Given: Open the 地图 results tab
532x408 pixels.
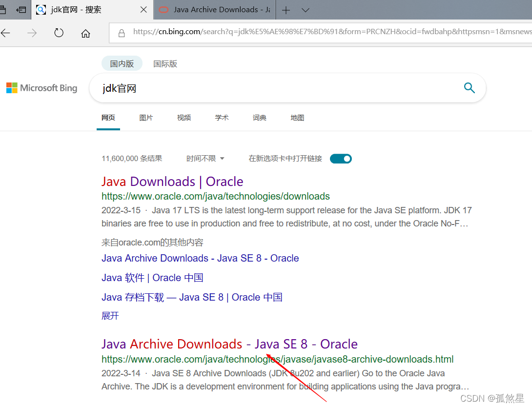Looking at the screenshot, I should [297, 118].
